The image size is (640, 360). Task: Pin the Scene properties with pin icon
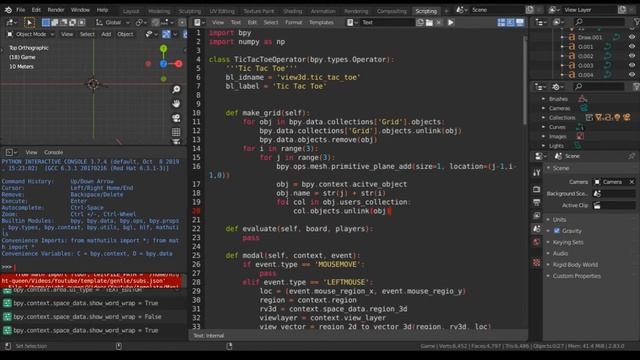tap(631, 156)
